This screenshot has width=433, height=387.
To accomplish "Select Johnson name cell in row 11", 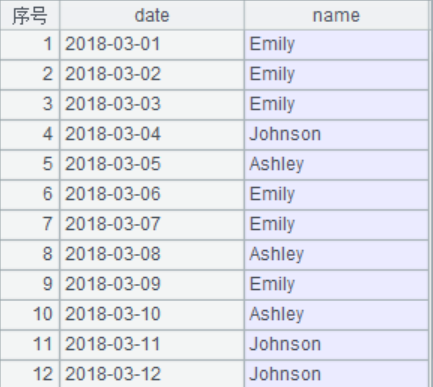I will [x=336, y=345].
